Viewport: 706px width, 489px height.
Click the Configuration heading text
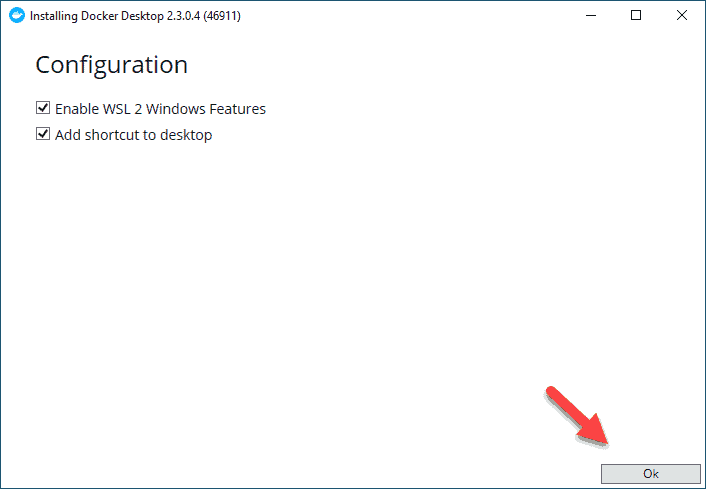tap(111, 65)
